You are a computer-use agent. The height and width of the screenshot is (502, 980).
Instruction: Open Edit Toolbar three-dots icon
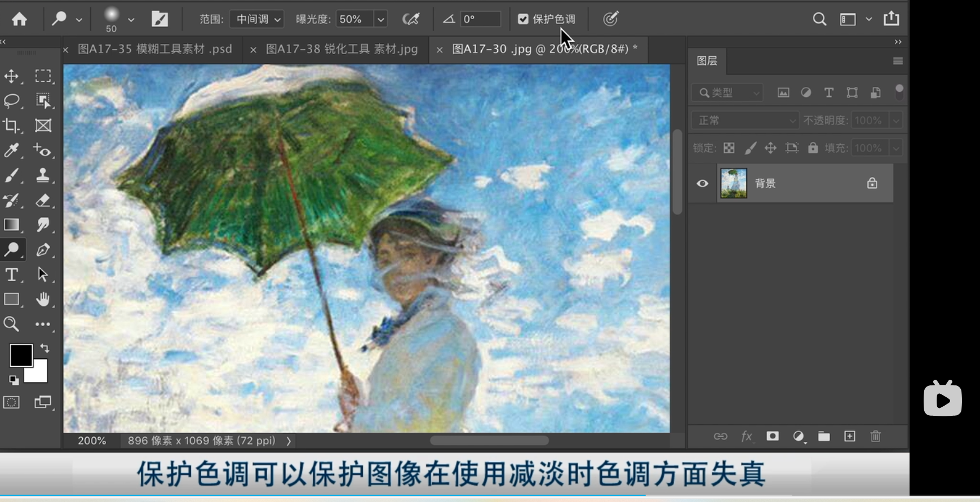click(x=43, y=324)
